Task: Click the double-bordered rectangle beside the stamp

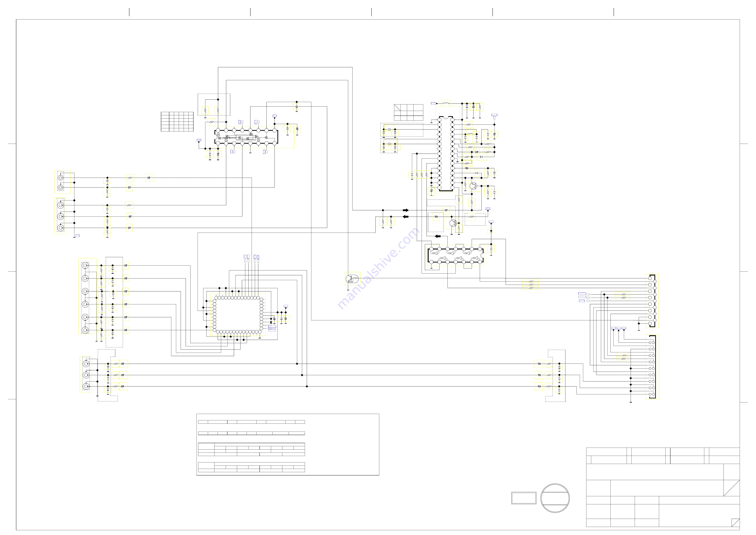Action: (524, 498)
